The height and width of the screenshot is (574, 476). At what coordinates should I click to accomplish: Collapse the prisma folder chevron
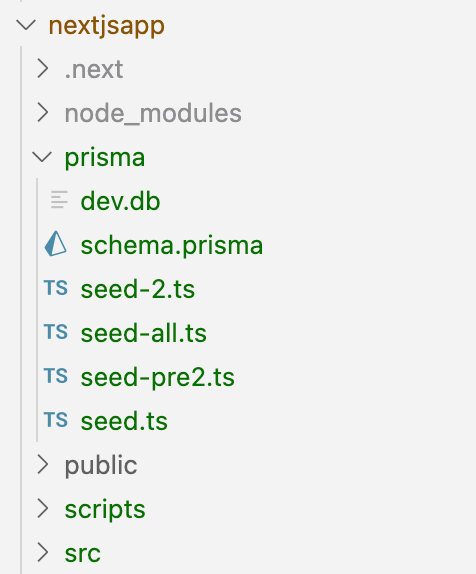(42, 157)
